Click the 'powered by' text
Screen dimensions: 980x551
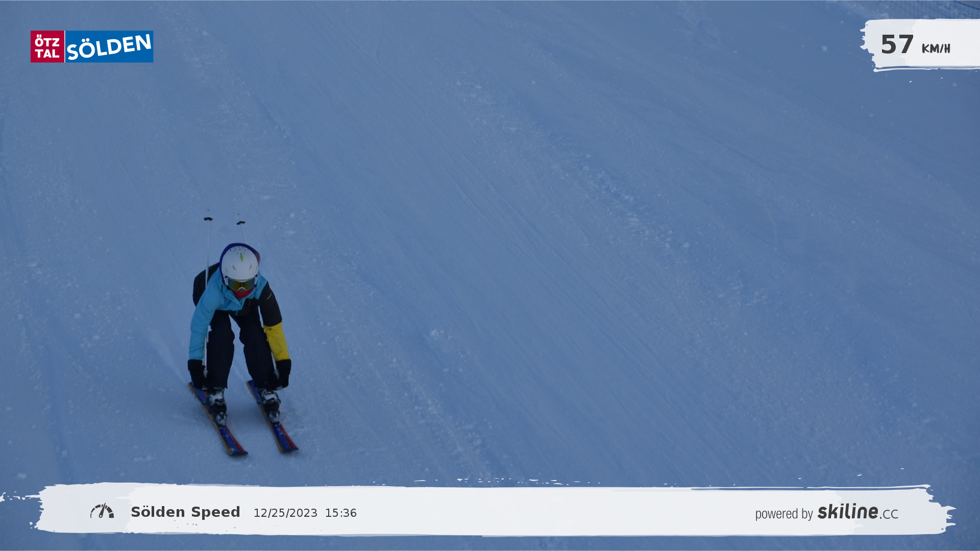point(784,514)
